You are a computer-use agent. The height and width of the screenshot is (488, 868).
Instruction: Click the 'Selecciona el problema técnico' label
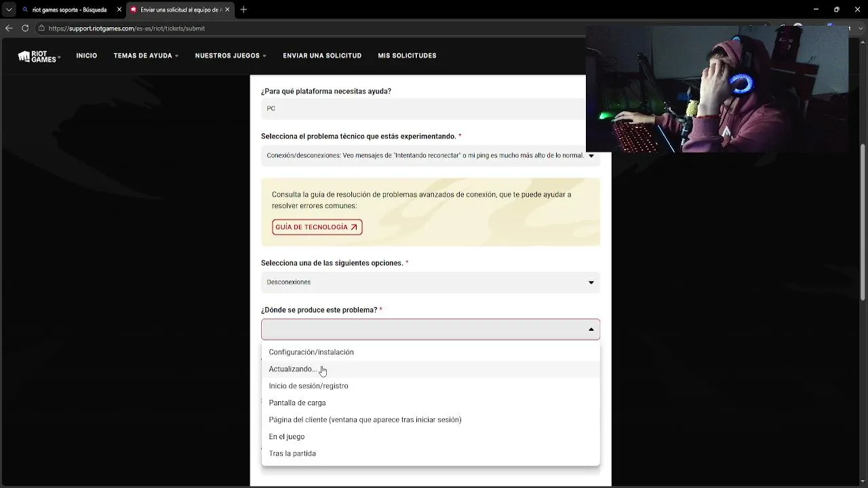[361, 136]
